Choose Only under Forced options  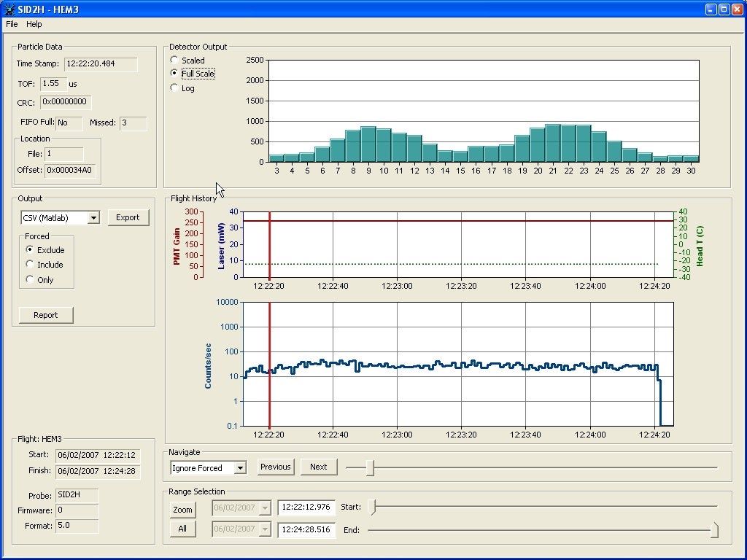click(x=30, y=279)
